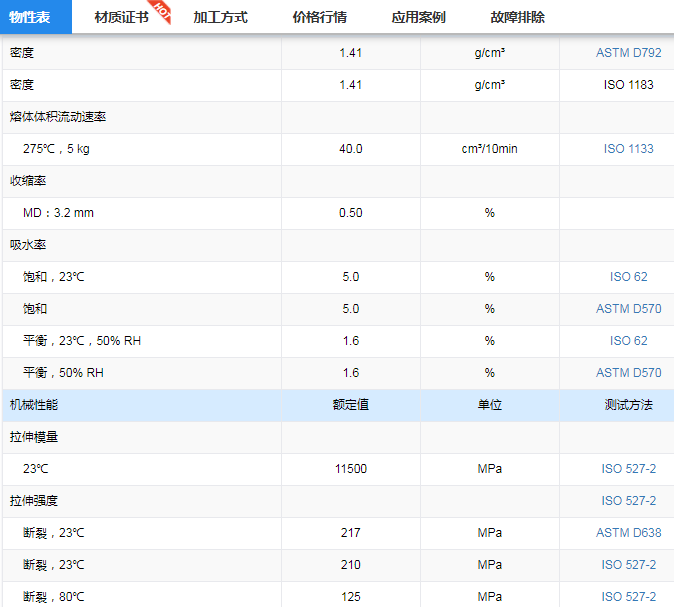
Task: Open the ASTM D792 density test link
Action: (628, 53)
